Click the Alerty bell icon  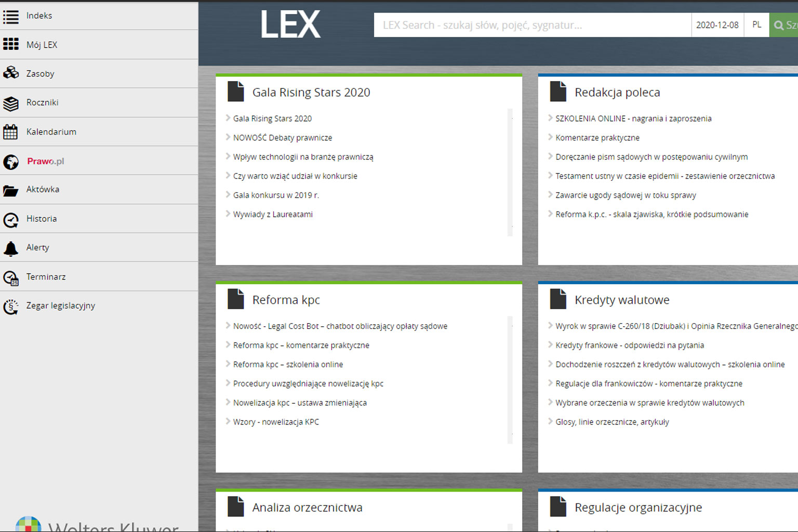pos(11,248)
